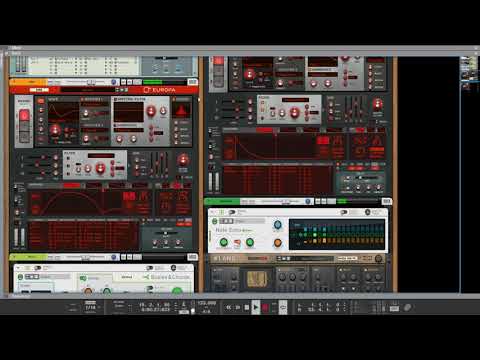Click the mute button on the orange device header
This screenshot has height=360, width=480.
click(123, 82)
